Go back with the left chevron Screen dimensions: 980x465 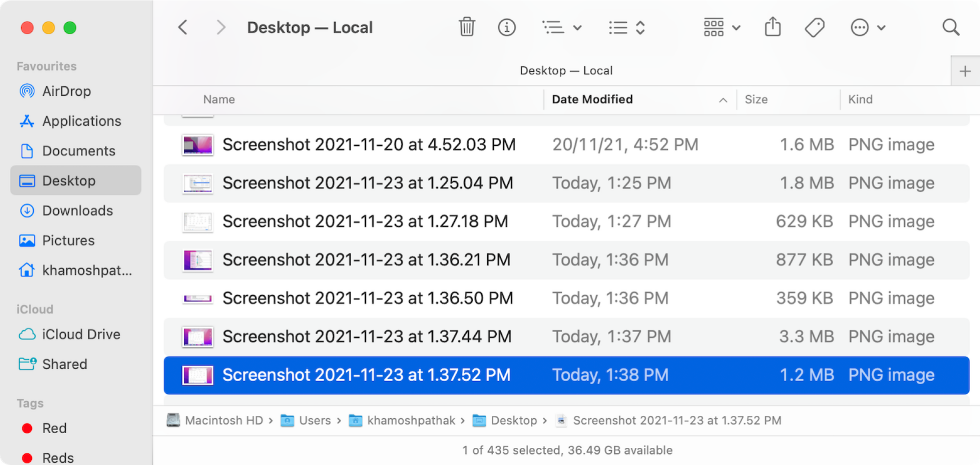click(183, 27)
